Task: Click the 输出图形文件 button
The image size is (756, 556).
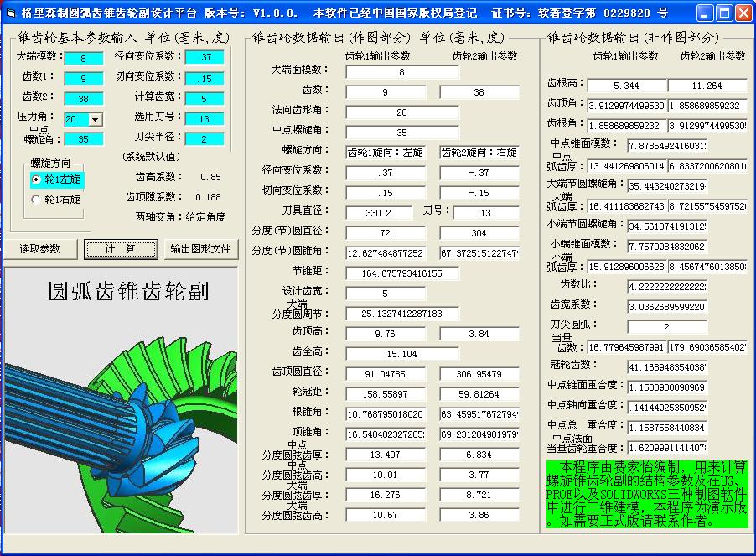Action: 200,249
